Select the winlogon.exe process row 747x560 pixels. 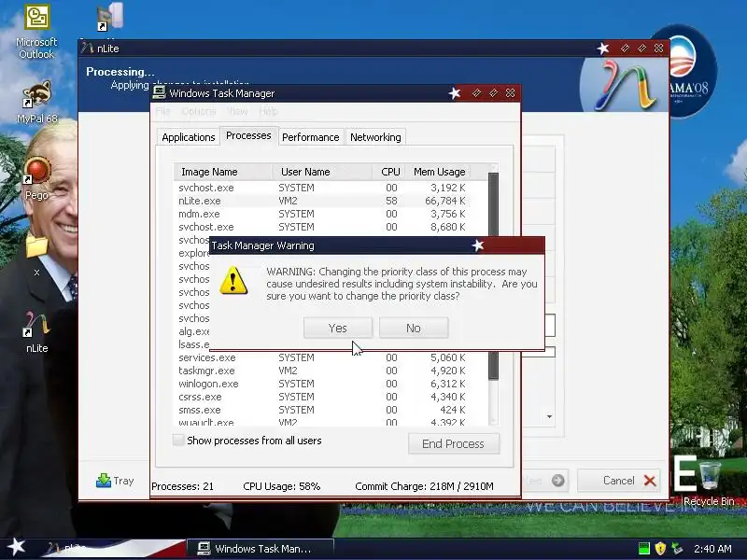coord(322,384)
